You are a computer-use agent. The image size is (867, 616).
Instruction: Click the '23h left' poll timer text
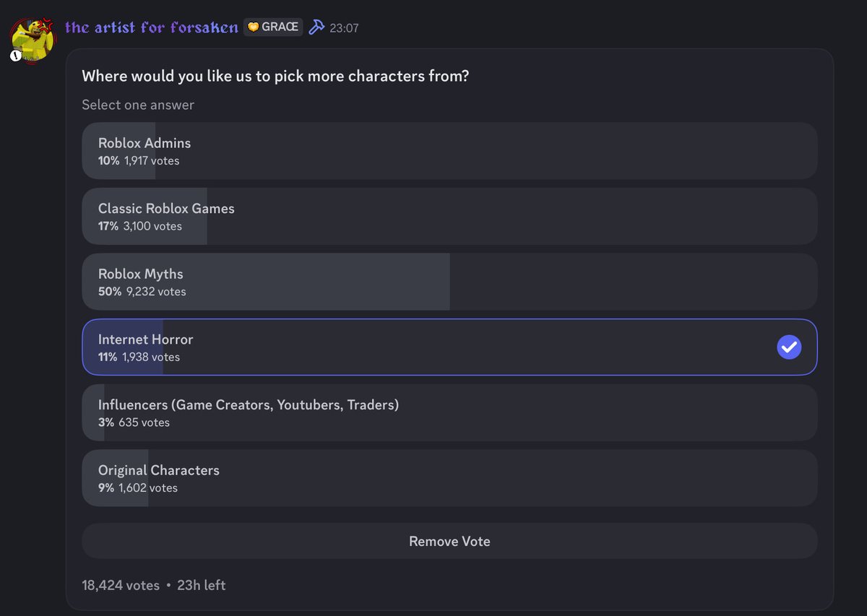202,585
